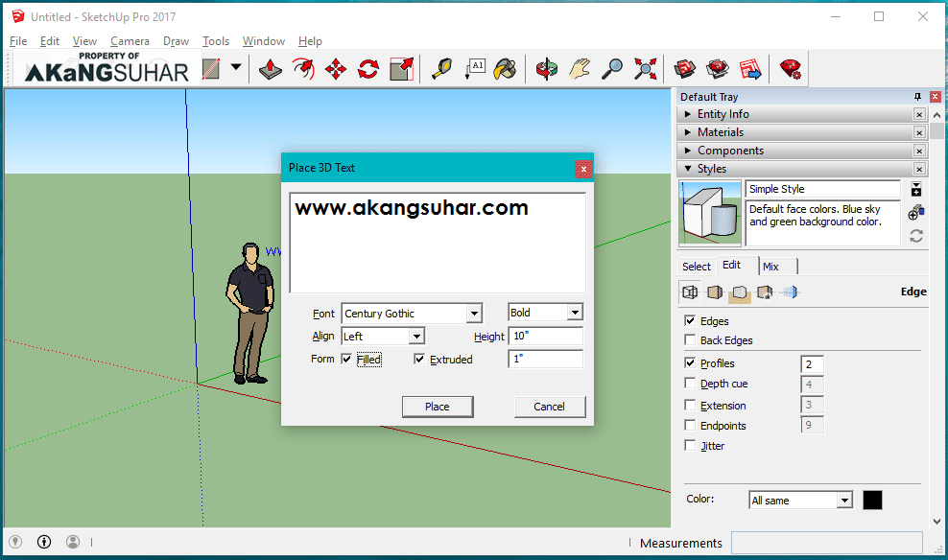Expand the Entity Info panel
The height and width of the screenshot is (560, 948).
pyautogui.click(x=687, y=114)
